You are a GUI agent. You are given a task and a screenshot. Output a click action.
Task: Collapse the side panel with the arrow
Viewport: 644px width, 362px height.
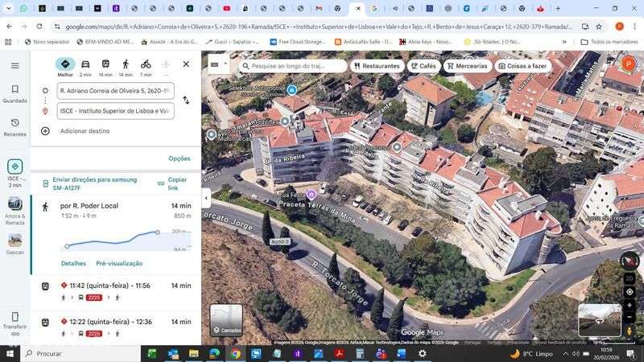tap(206, 199)
